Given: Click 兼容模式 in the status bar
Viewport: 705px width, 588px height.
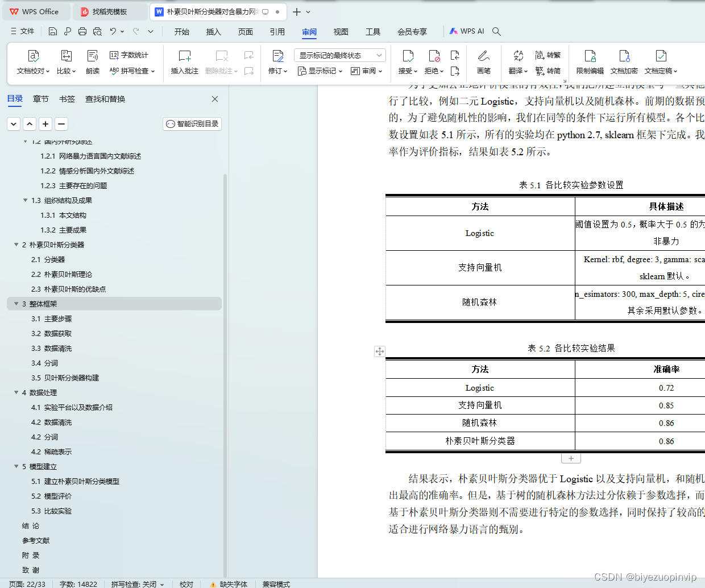Looking at the screenshot, I should 275,584.
